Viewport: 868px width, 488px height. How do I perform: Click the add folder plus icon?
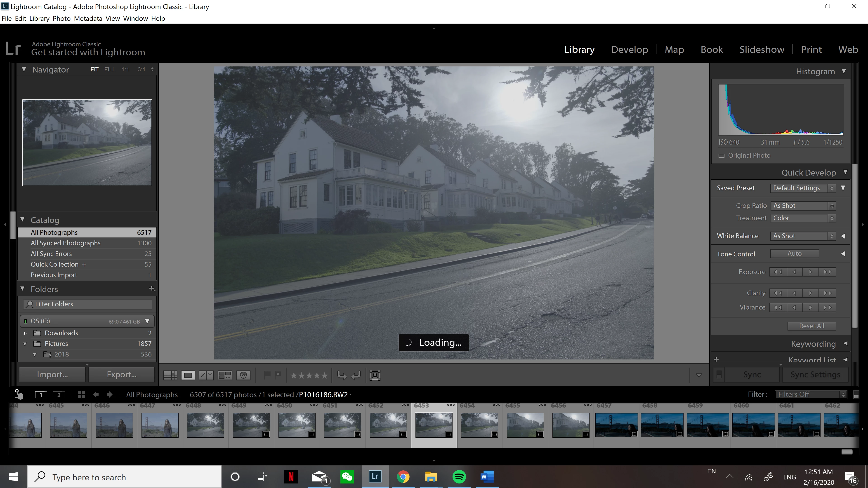(x=152, y=289)
